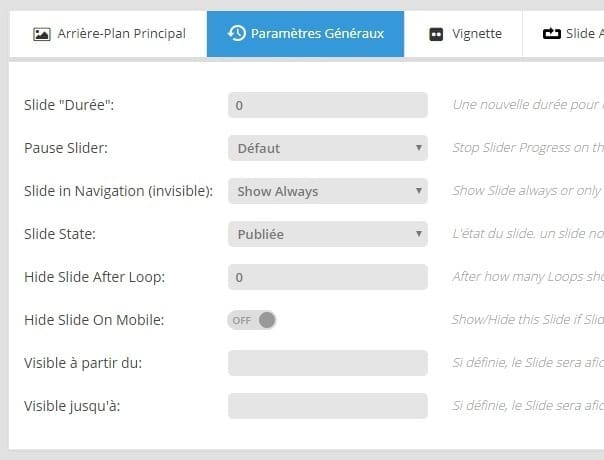The image size is (604, 460).
Task: Expand the Slide in Navigation dropdown
Action: pyautogui.click(x=328, y=191)
